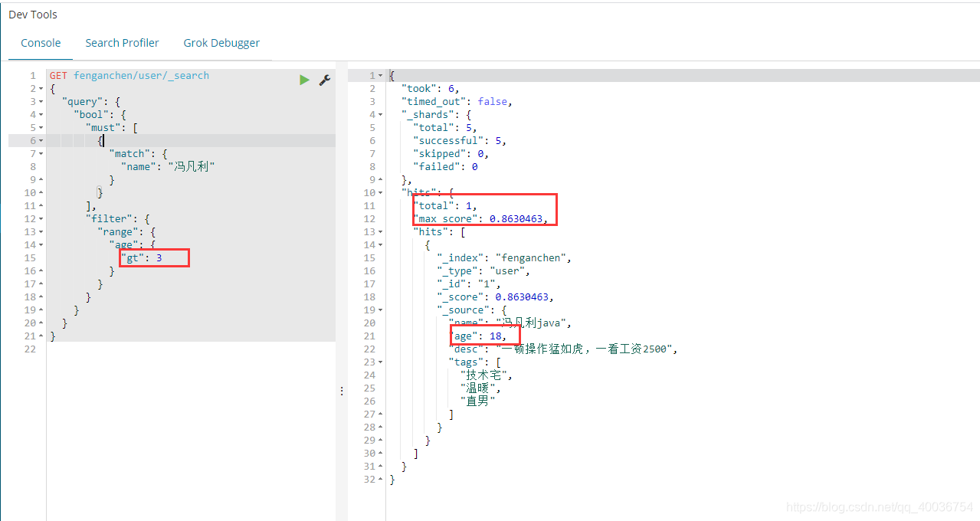Click the empty request editor line 22

pos(191,349)
